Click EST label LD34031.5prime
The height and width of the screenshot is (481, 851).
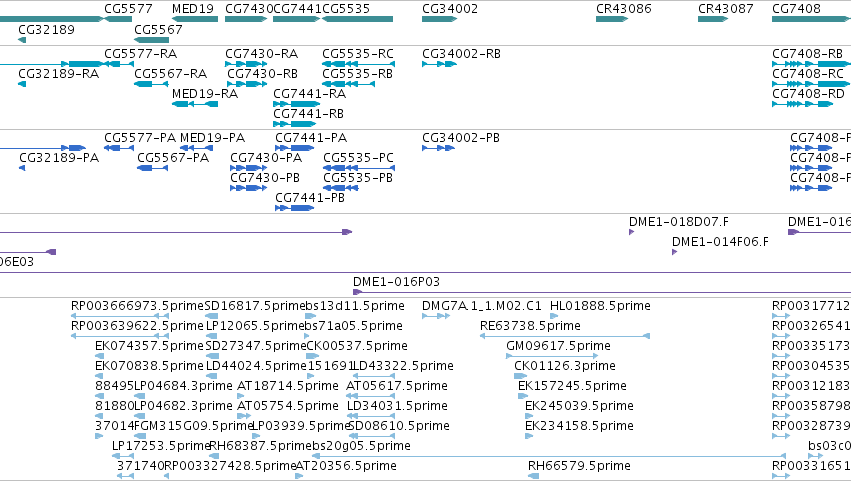[397, 407]
